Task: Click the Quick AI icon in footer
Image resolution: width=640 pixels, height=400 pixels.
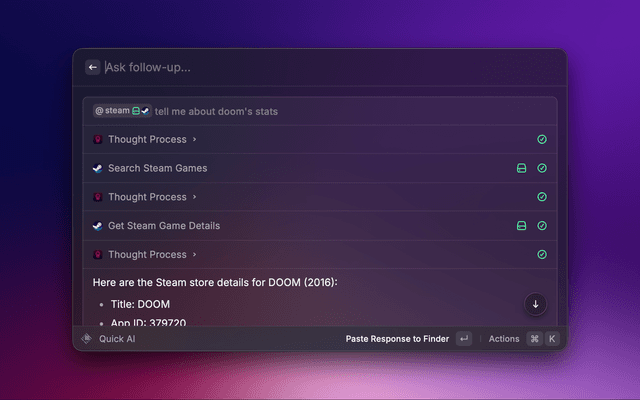Action: [x=87, y=339]
